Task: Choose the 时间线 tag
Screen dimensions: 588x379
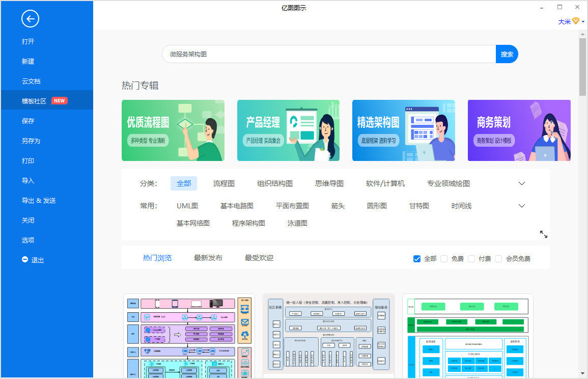Action: pos(461,206)
